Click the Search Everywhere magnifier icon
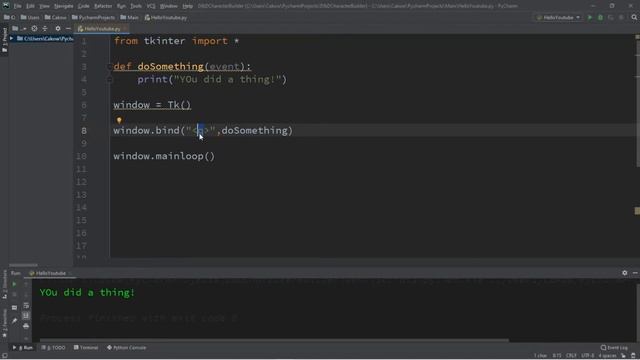The image size is (640, 360). 634,18
